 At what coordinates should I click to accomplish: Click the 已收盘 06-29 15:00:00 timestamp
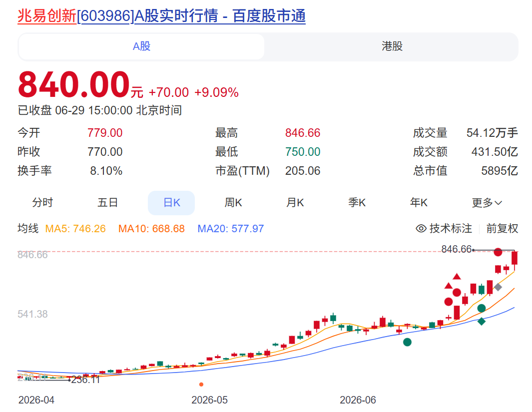[x=100, y=110]
